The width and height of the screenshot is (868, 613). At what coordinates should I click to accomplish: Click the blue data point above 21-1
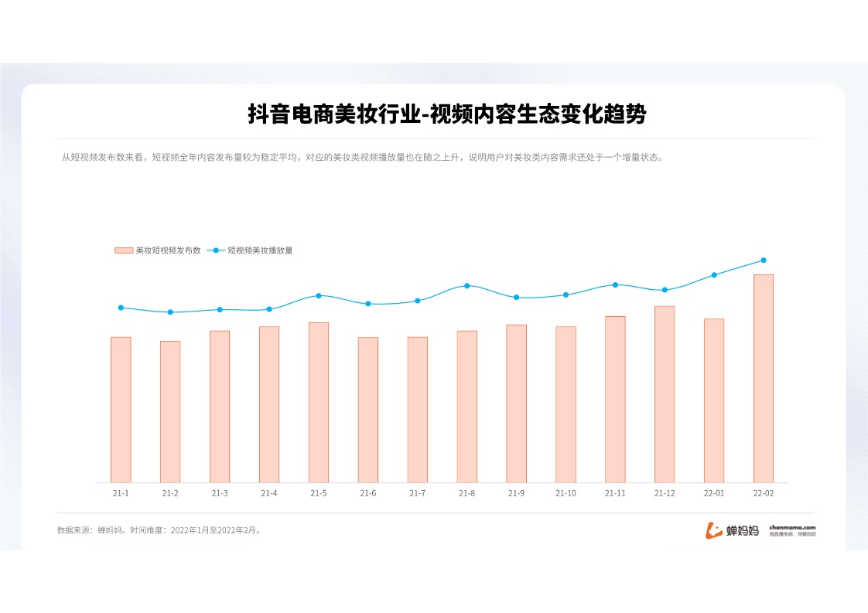click(x=121, y=308)
